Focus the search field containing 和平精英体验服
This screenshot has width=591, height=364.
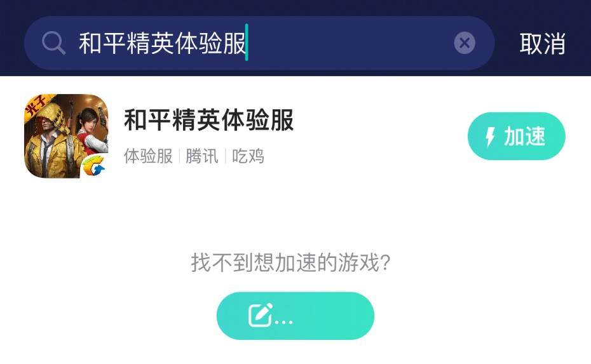tap(259, 43)
